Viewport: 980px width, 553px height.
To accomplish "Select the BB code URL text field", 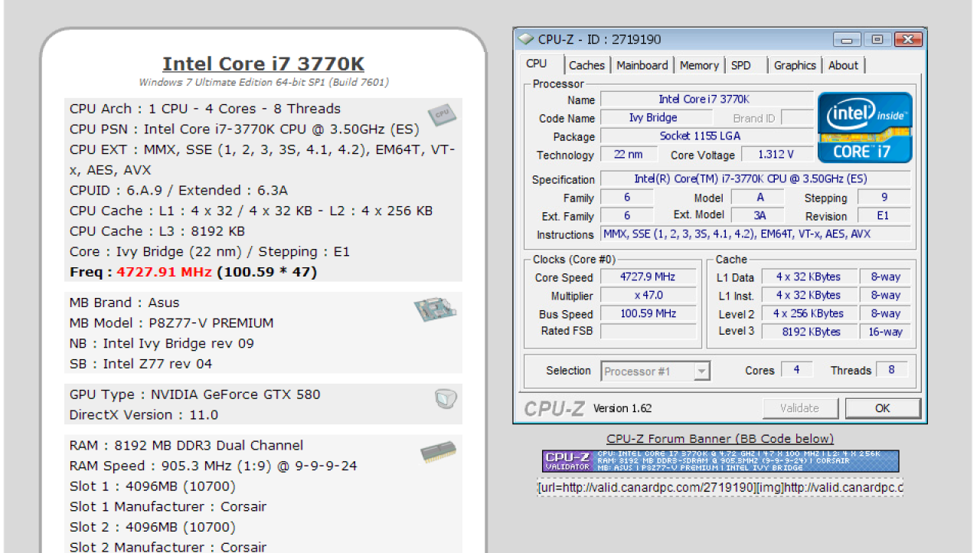I will point(720,488).
